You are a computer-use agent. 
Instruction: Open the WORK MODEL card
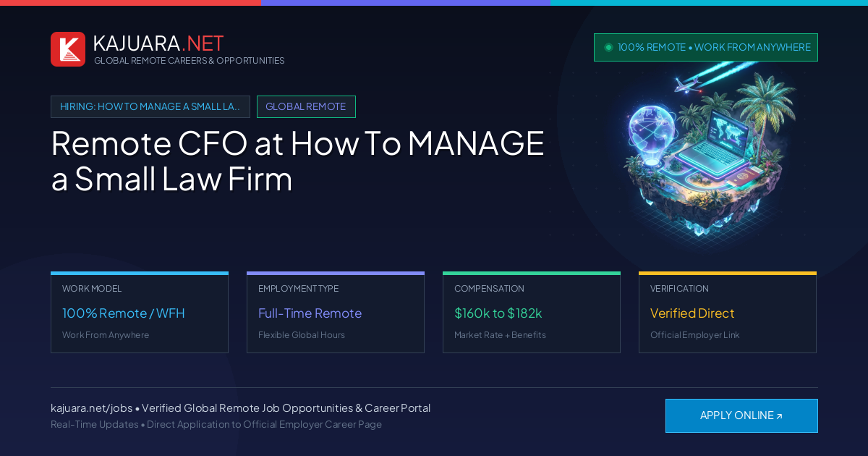click(x=140, y=313)
